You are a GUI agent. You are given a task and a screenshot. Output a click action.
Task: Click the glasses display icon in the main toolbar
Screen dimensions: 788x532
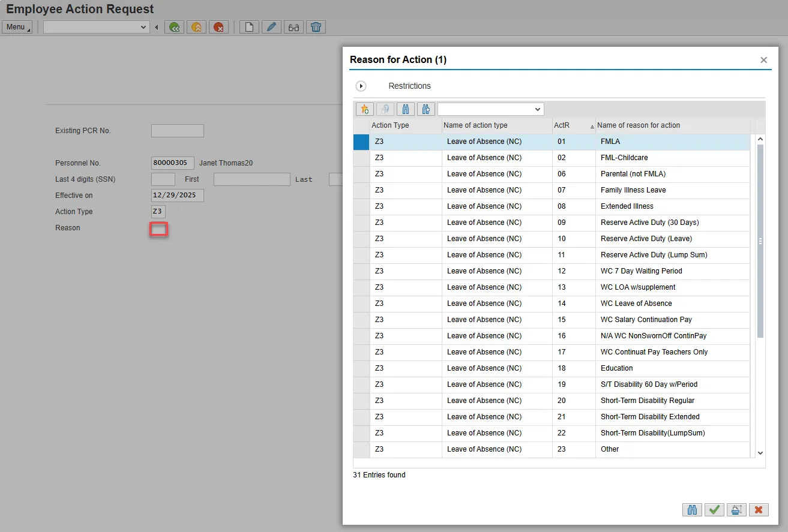coord(293,27)
